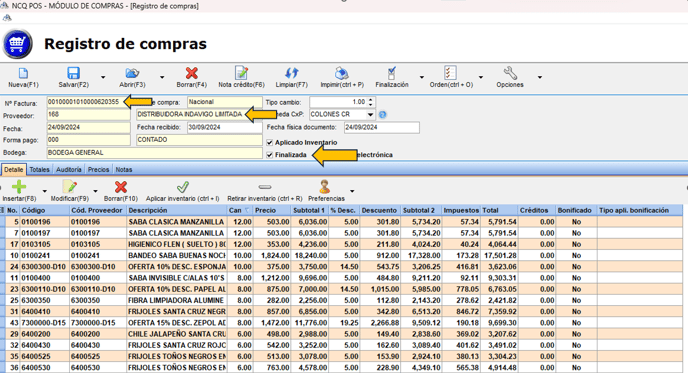Modify the line with Modificar(F9)

click(x=69, y=191)
